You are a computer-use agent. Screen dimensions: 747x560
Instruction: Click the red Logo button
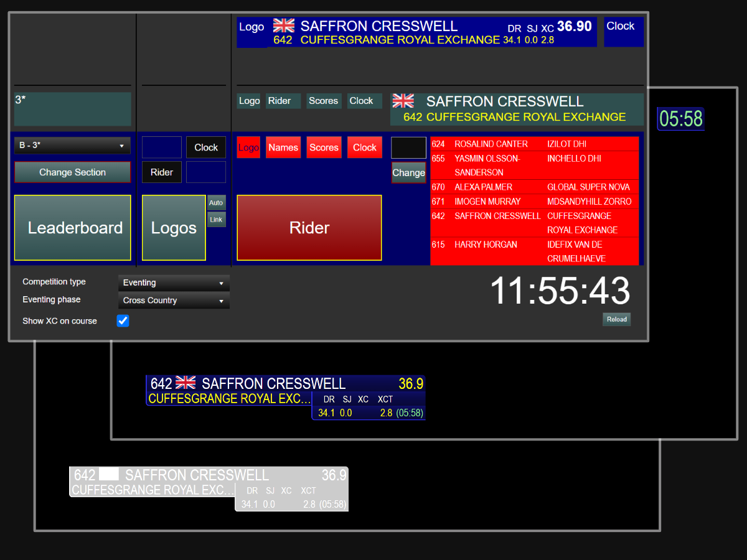[x=248, y=147]
